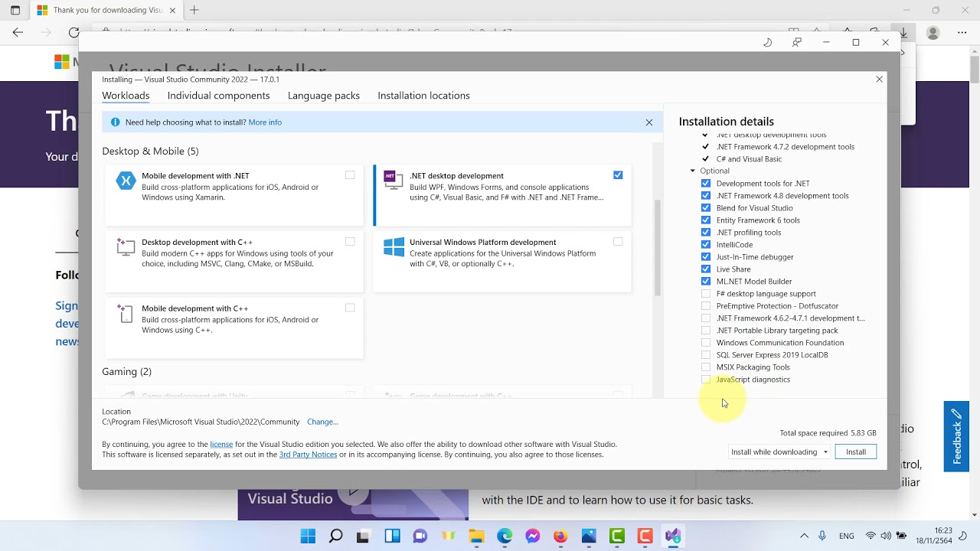Open the Photos app on the taskbar
This screenshot has width=980, height=551.
(x=589, y=536)
